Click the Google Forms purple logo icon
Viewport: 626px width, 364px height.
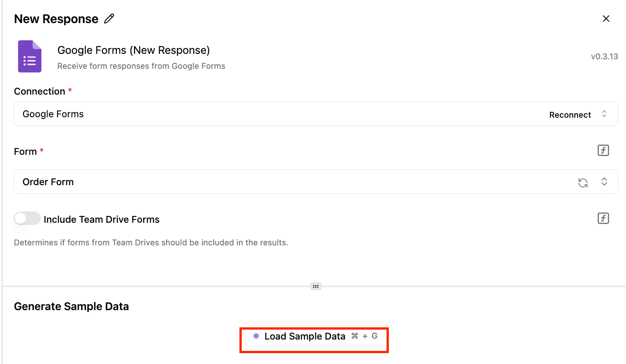point(30,57)
